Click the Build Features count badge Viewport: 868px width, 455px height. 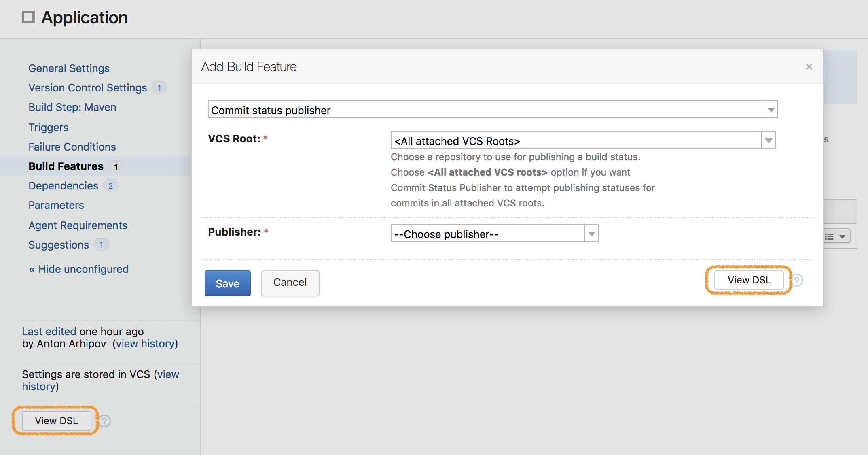point(116,166)
